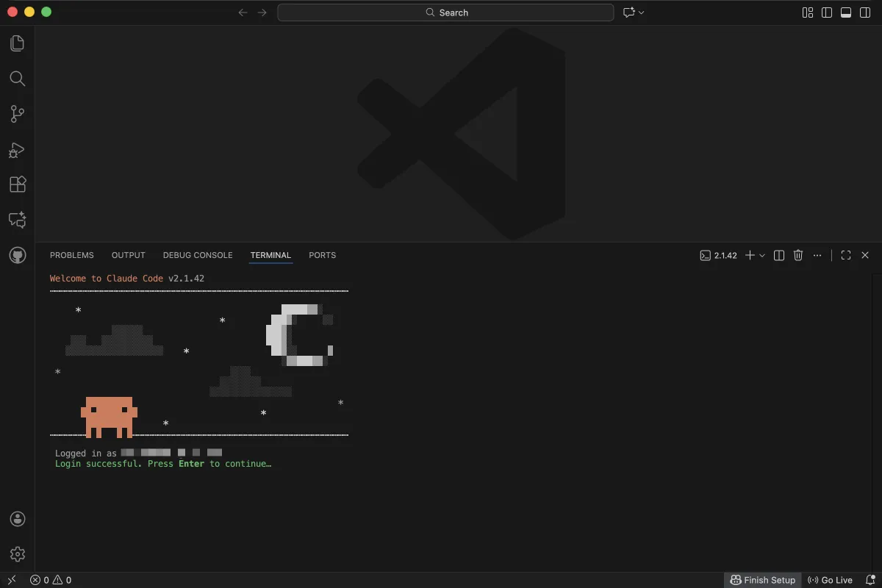Click the Finish Setup button
882x588 pixels.
pyautogui.click(x=763, y=580)
